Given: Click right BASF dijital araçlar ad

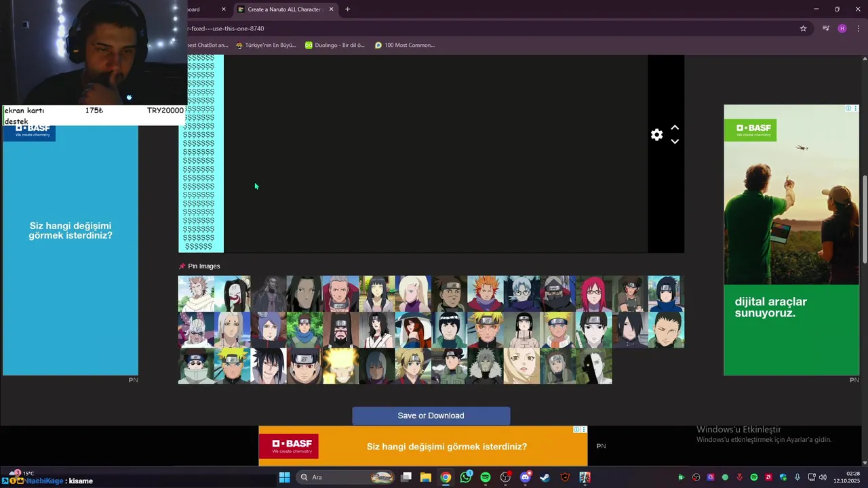Looking at the screenshot, I should click(791, 240).
